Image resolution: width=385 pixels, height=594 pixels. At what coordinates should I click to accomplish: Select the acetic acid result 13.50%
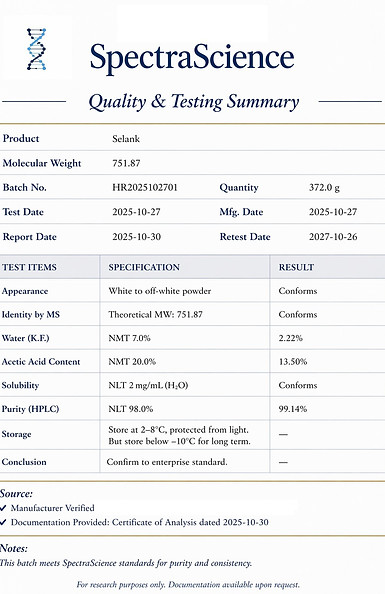click(293, 361)
